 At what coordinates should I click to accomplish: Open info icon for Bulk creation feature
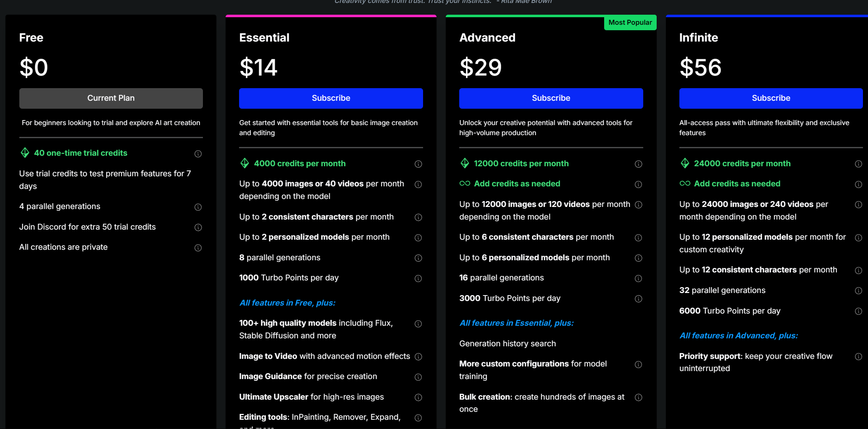pos(638,397)
